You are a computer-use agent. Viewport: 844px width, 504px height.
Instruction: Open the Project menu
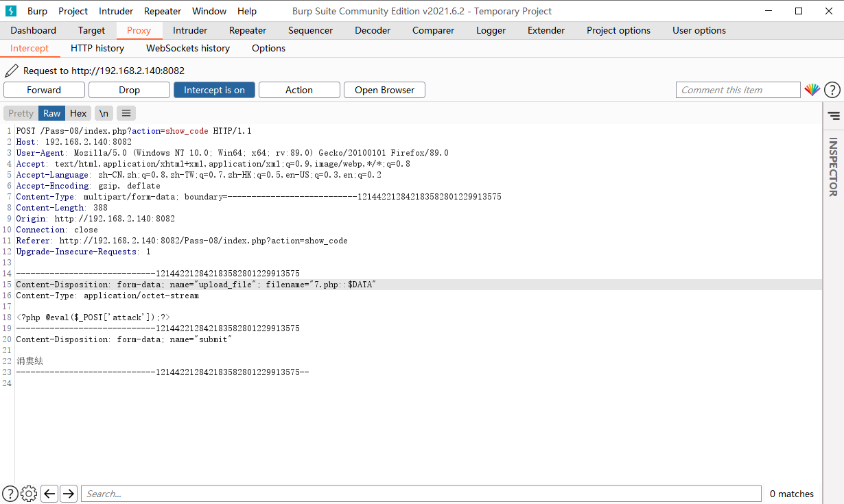73,11
